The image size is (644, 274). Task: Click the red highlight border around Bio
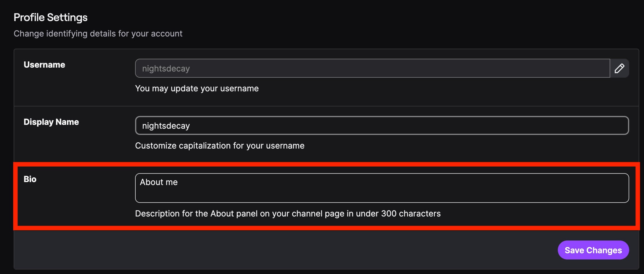[x=326, y=164]
